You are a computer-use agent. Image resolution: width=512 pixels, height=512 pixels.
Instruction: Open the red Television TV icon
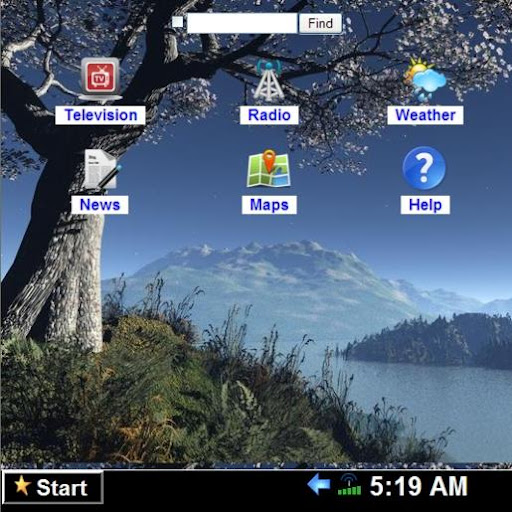click(x=101, y=80)
